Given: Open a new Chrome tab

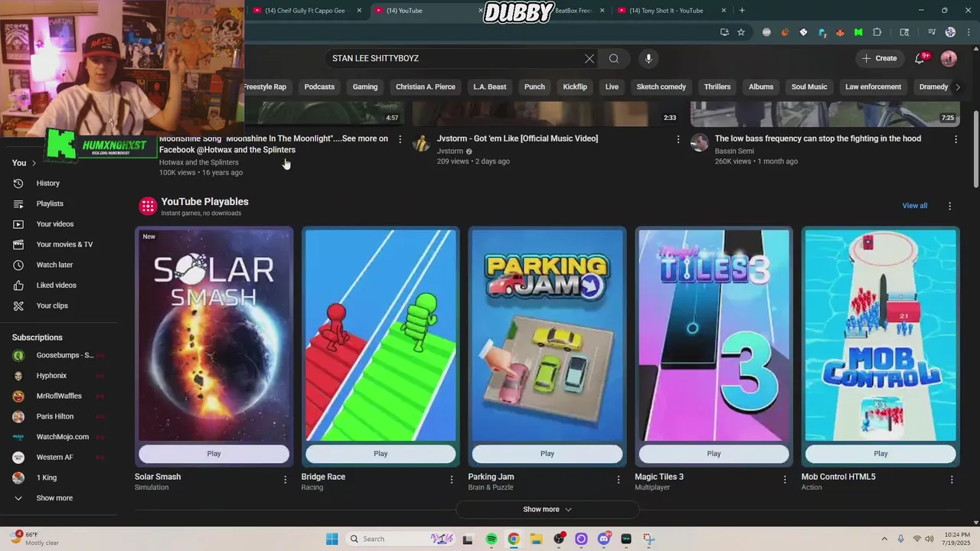Looking at the screenshot, I should coord(742,11).
